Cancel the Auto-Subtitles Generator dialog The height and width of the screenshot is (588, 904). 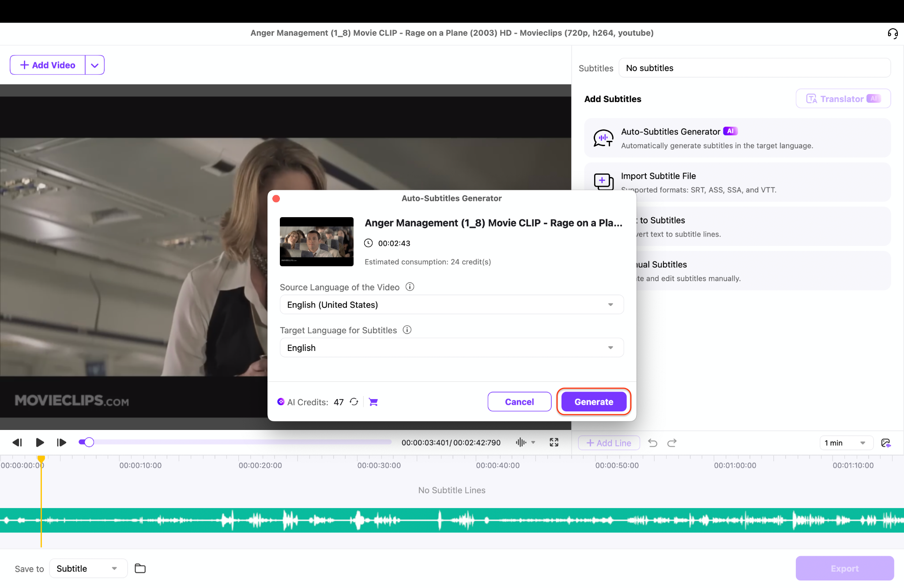519,402
